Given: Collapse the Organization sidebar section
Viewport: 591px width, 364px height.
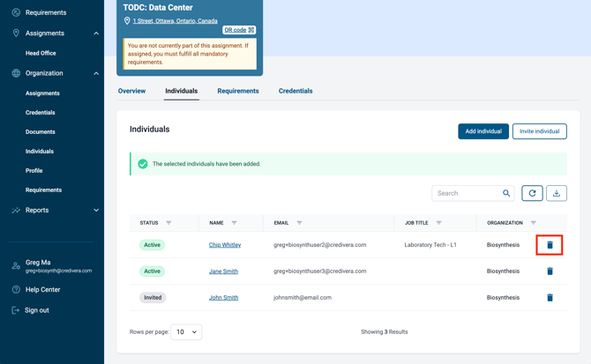Looking at the screenshot, I should click(x=96, y=73).
